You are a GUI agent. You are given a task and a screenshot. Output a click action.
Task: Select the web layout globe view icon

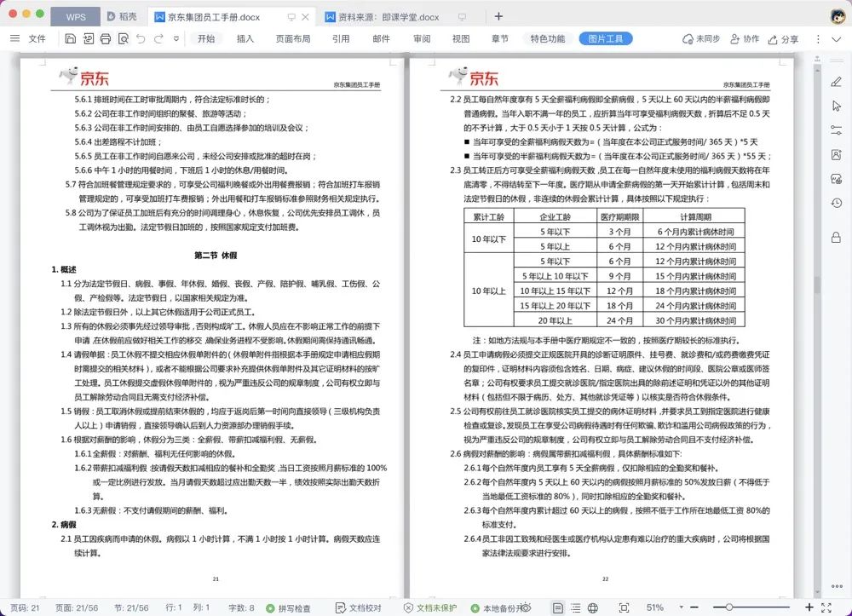593,607
